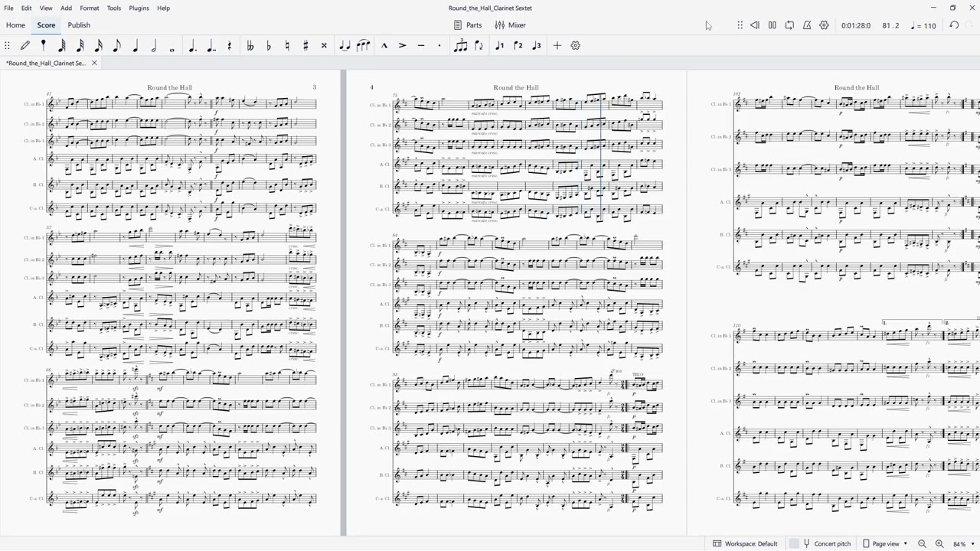Open the Edit menu
This screenshot has width=980, height=551.
pos(26,8)
